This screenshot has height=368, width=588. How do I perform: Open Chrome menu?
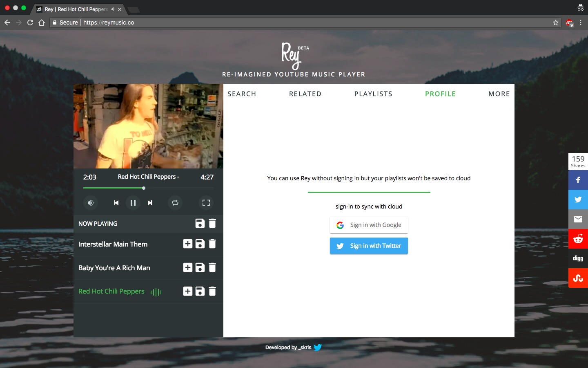(x=581, y=22)
